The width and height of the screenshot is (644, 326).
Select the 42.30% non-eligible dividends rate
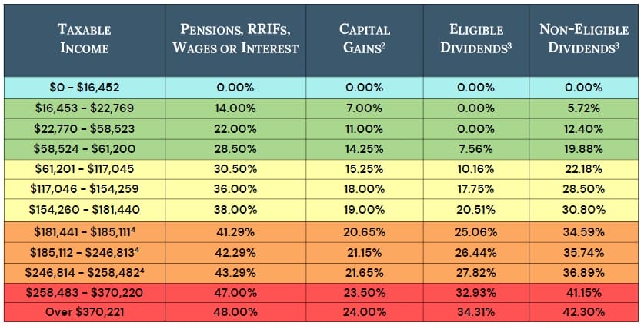582,312
